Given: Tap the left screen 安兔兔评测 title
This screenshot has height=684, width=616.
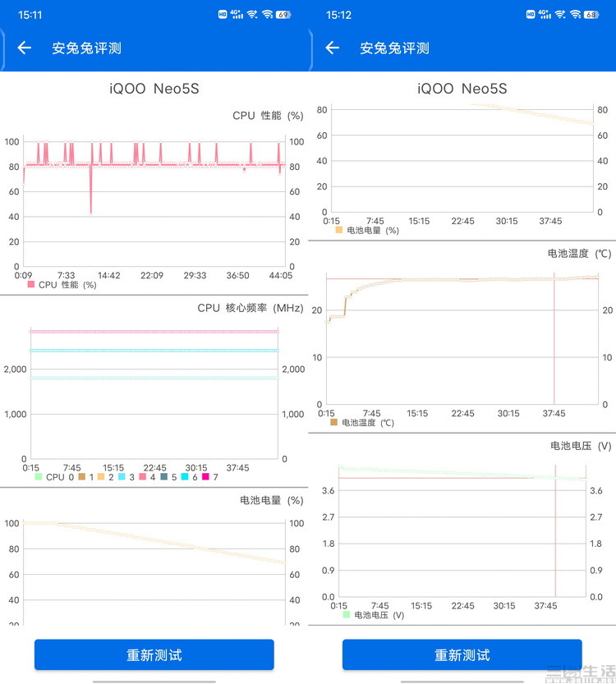Looking at the screenshot, I should 87,48.
